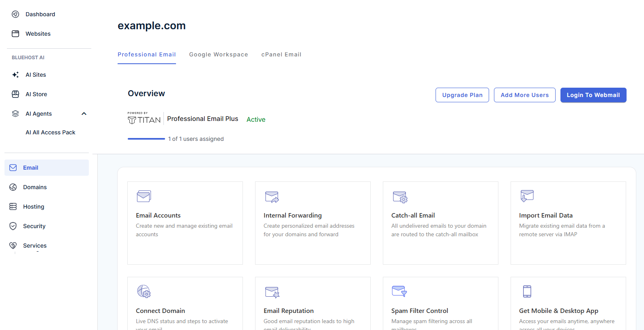The height and width of the screenshot is (330, 644).
Task: Switch to the Professional Email tab
Action: [x=147, y=54]
